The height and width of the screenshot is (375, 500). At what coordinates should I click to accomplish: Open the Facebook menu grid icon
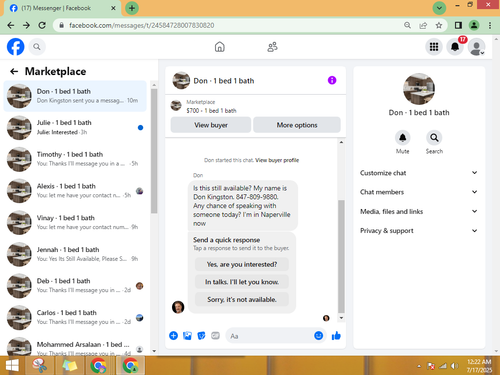[434, 47]
